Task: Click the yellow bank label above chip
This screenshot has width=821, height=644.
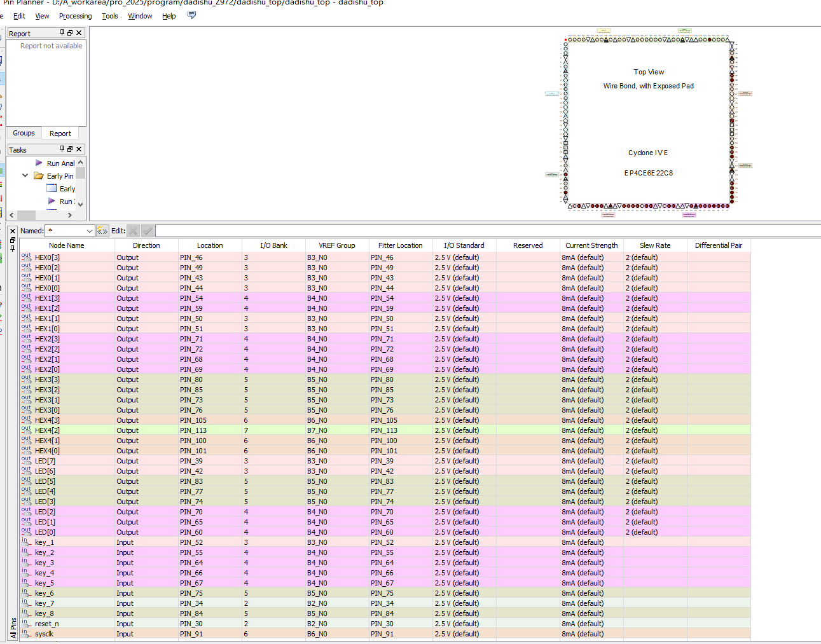Action: [x=604, y=31]
